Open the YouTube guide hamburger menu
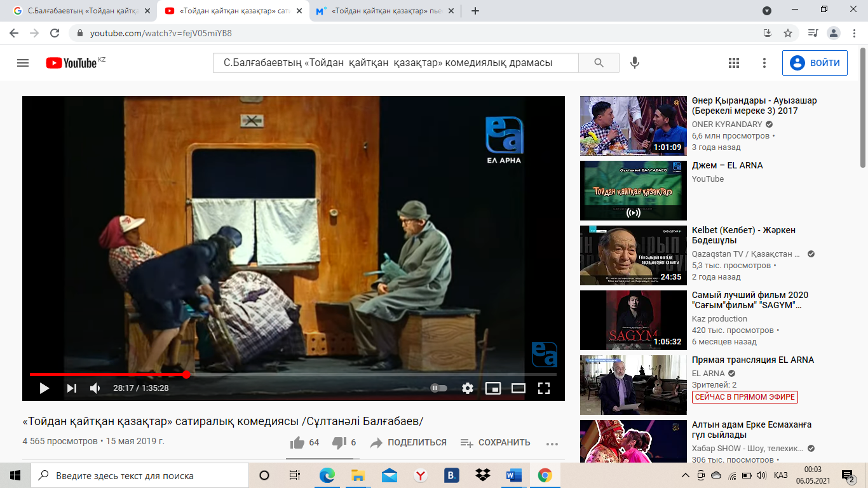Image resolution: width=868 pixels, height=488 pixels. coord(23,63)
